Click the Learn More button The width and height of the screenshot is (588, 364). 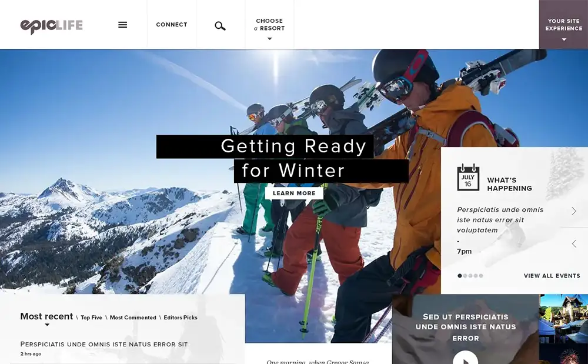[x=294, y=193]
